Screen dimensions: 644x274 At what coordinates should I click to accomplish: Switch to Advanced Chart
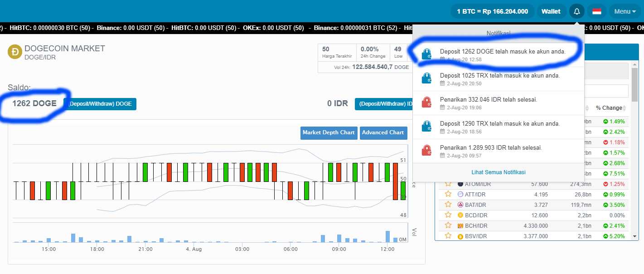(383, 132)
